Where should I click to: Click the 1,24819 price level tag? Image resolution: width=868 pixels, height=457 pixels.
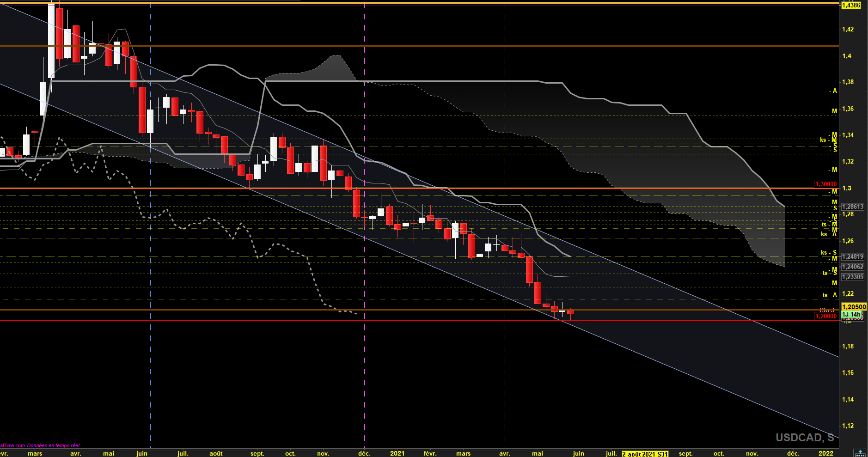[853, 256]
